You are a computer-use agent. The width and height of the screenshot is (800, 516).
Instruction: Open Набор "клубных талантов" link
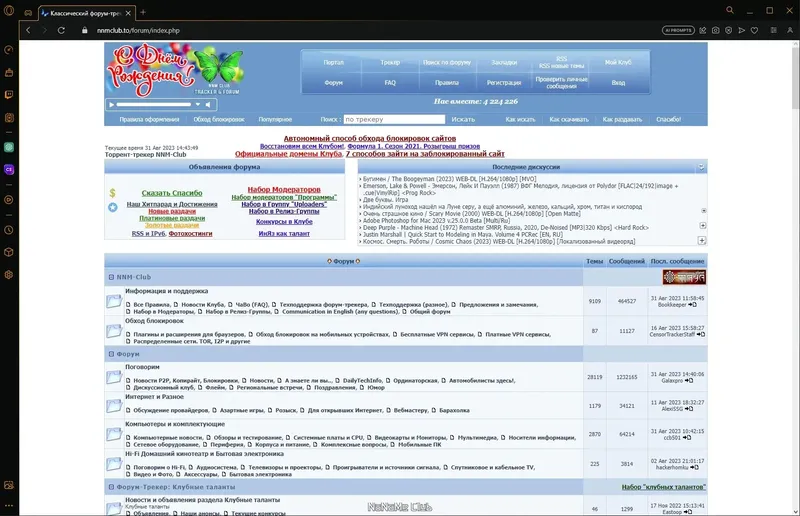(663, 487)
